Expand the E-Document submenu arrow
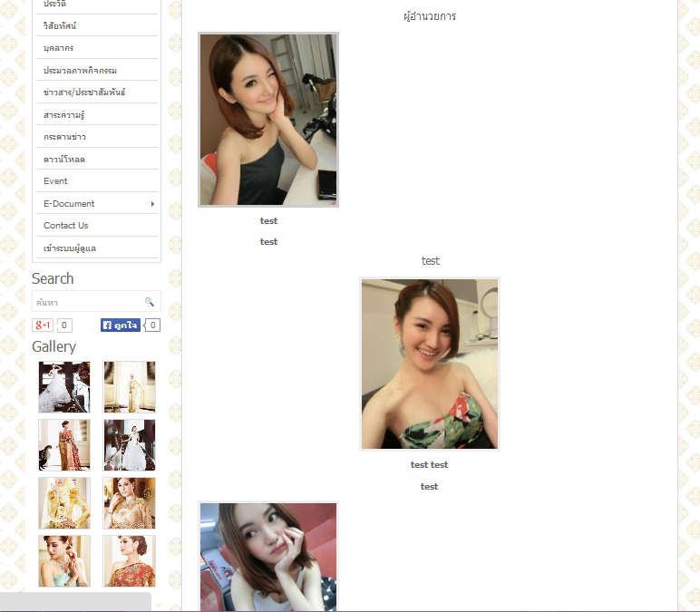 (152, 204)
